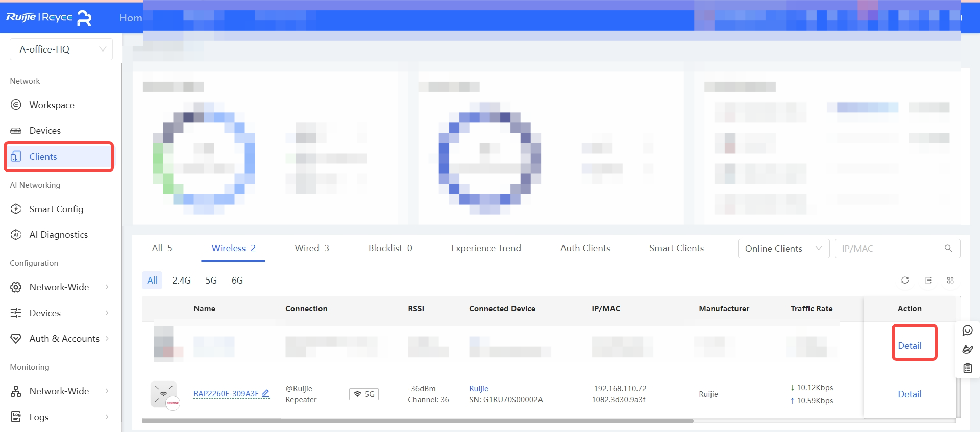
Task: Click the Ruijie connected device link
Action: 479,389
